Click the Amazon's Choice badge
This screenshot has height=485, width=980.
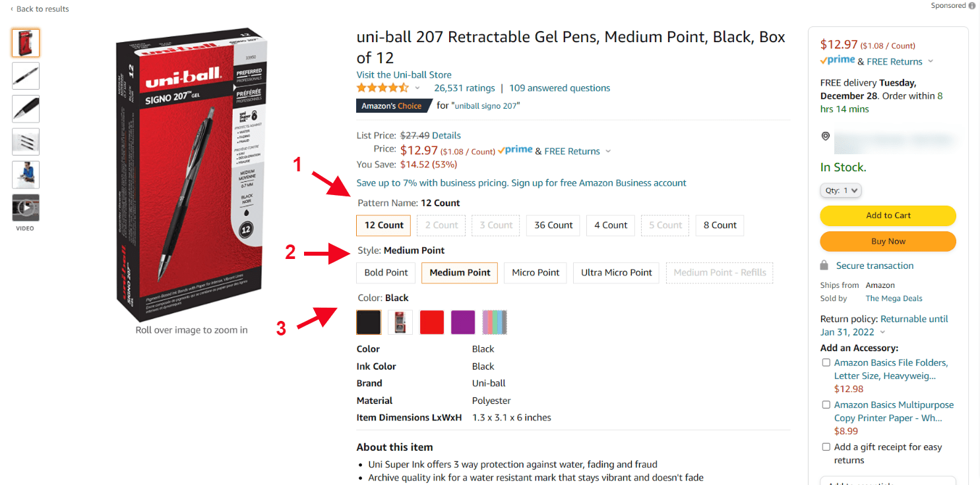[392, 105]
